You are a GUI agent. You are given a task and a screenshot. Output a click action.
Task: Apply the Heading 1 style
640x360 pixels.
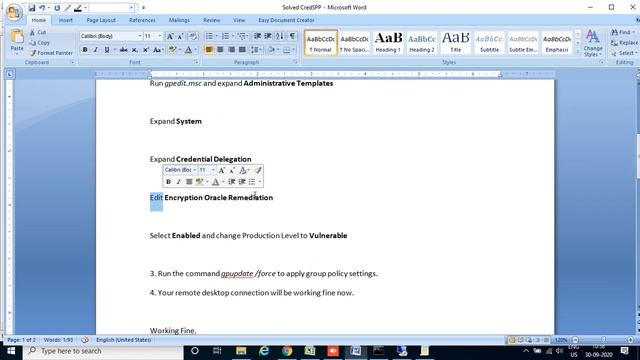pyautogui.click(x=388, y=43)
